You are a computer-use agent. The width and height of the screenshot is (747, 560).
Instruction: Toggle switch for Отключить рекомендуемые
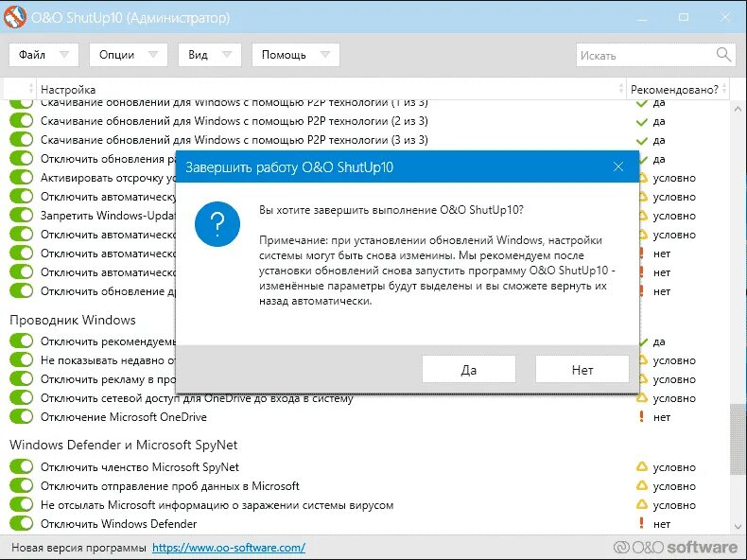(21, 341)
